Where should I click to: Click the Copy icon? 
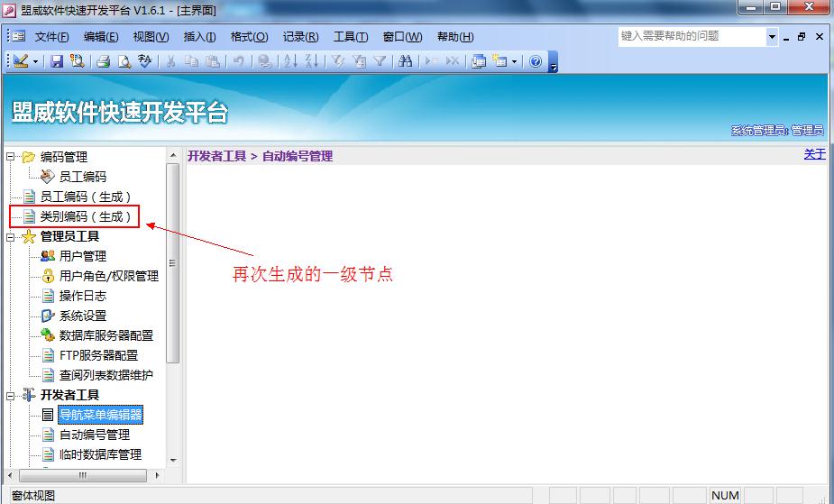tap(191, 61)
